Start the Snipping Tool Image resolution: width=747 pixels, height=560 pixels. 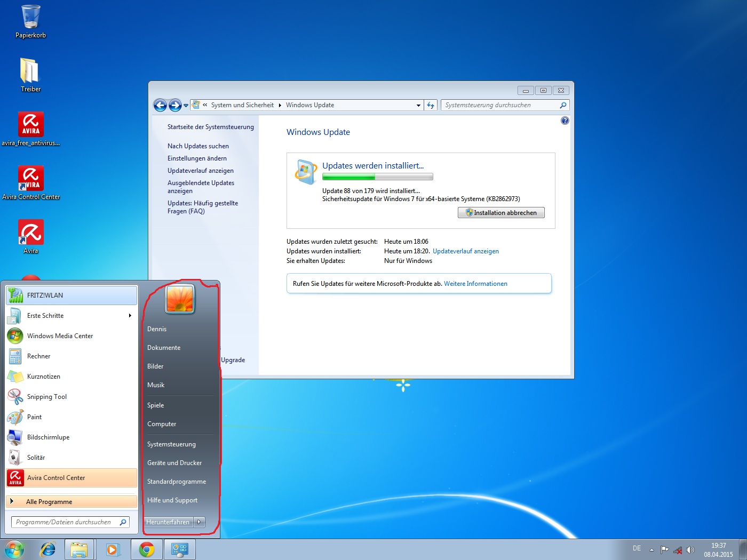(x=71, y=397)
